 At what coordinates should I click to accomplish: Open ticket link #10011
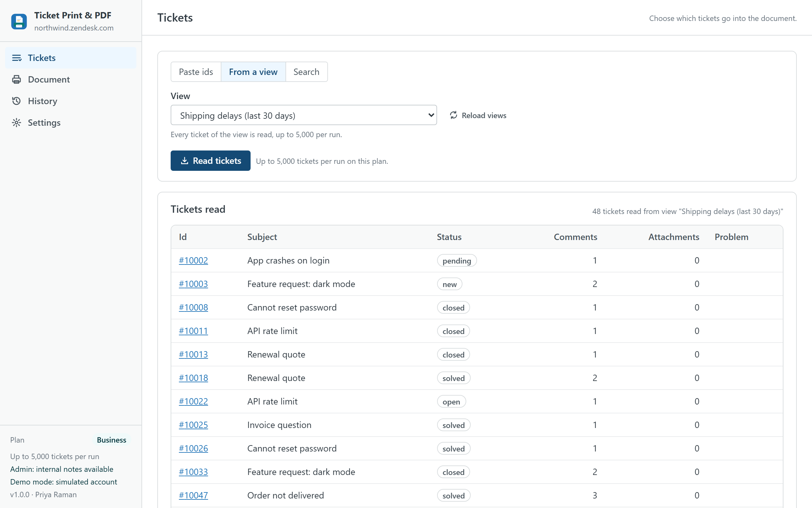pos(193,331)
